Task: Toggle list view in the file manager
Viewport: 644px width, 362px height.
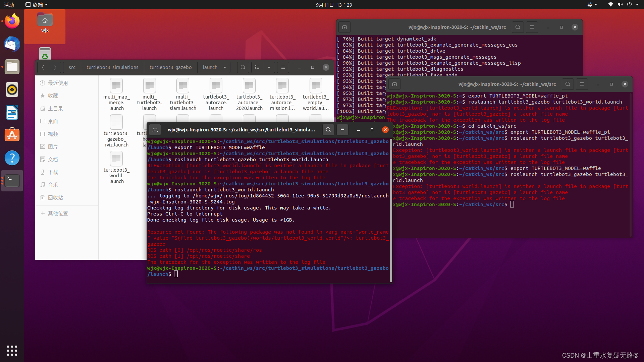Action: 257,67
